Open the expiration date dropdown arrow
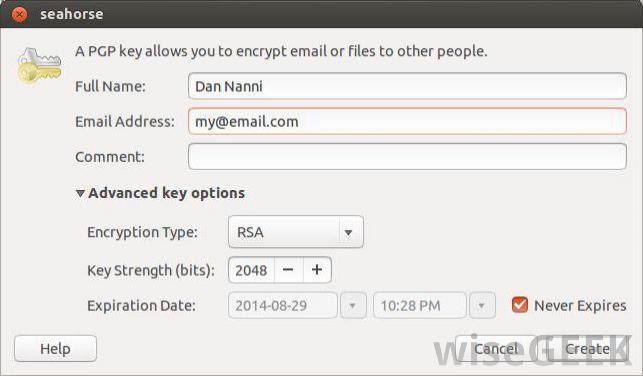 coord(352,305)
